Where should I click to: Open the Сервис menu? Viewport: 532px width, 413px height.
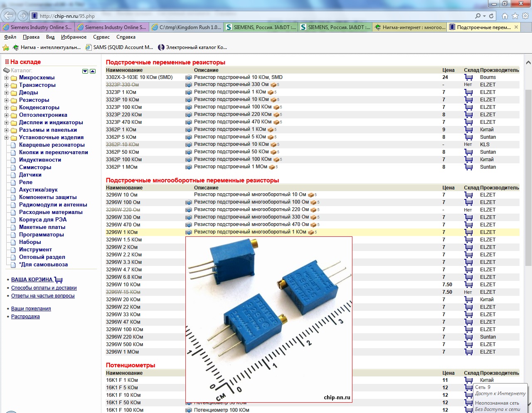click(101, 37)
